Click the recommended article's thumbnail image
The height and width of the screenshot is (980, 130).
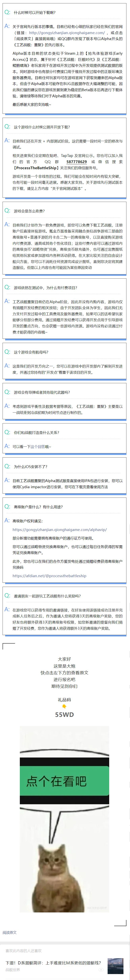point(115,966)
